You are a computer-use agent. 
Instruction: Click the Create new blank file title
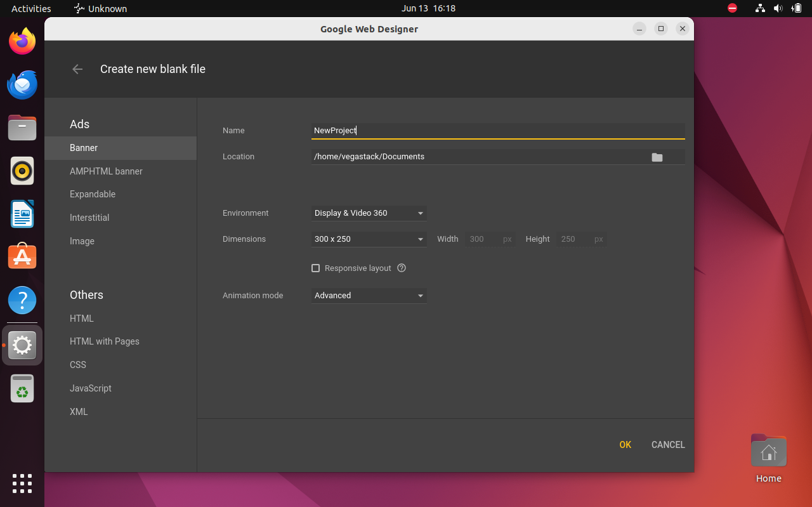(153, 69)
